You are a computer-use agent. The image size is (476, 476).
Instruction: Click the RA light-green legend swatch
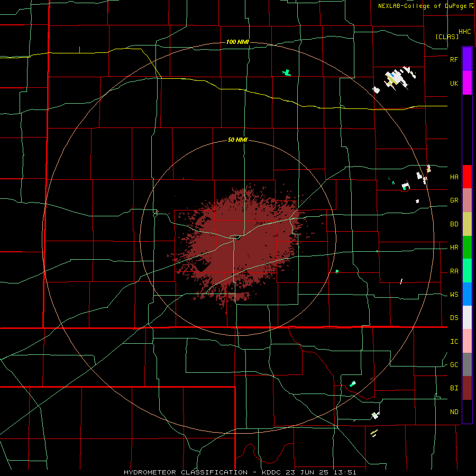[467, 271]
